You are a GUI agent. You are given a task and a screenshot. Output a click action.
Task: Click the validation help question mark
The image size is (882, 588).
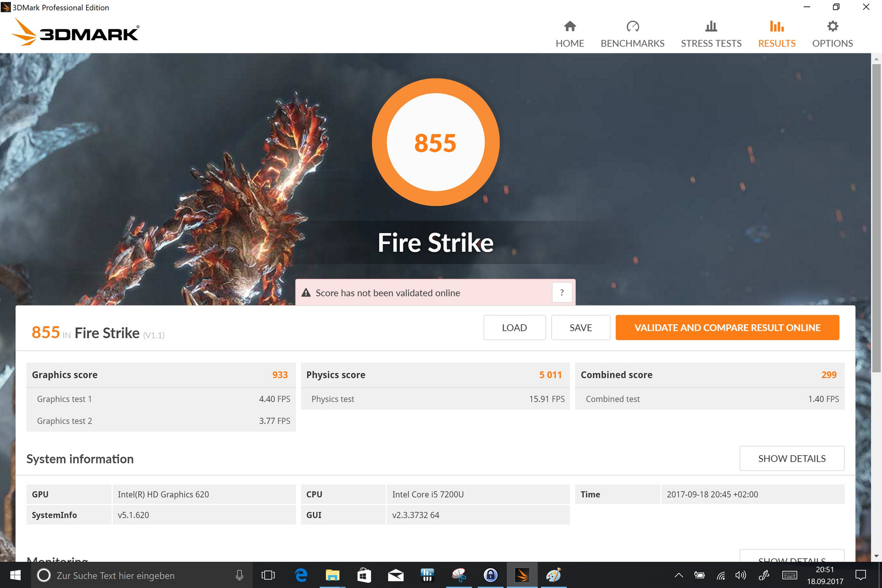tap(562, 293)
